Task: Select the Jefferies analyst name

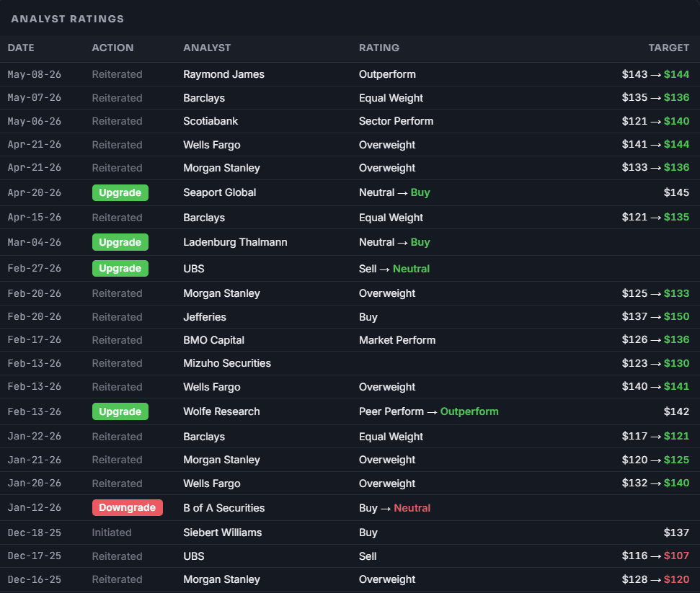Action: point(205,317)
